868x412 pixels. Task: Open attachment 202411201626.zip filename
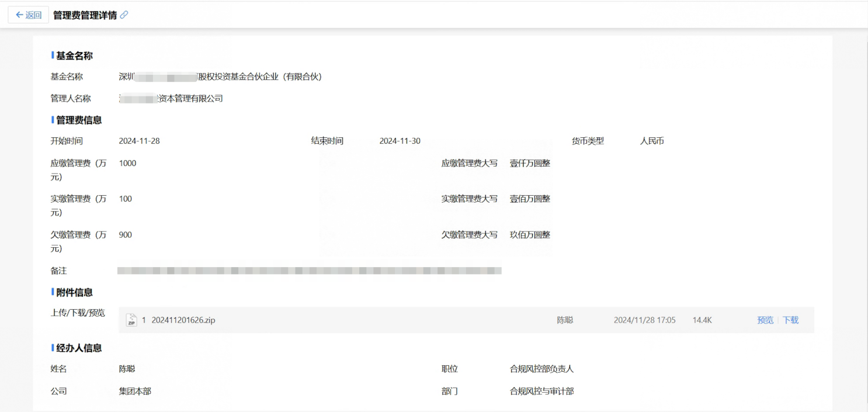click(183, 320)
